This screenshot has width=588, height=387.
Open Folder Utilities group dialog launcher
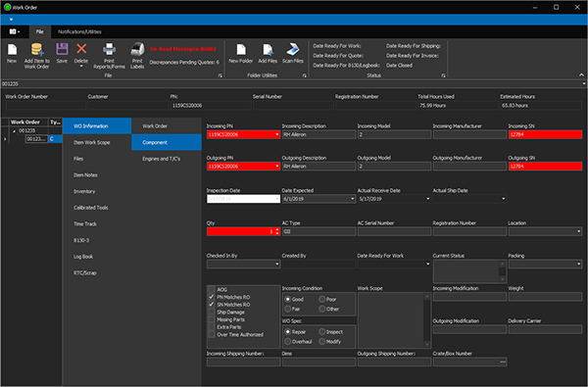304,75
